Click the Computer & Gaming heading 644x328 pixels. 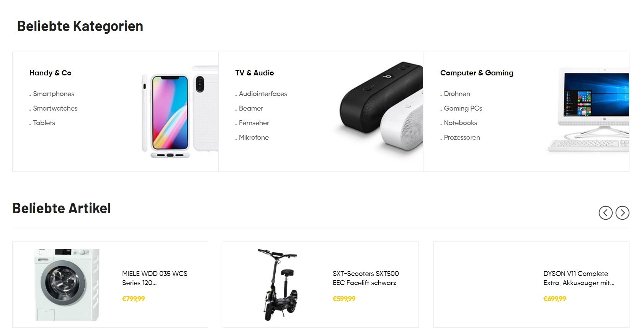477,73
